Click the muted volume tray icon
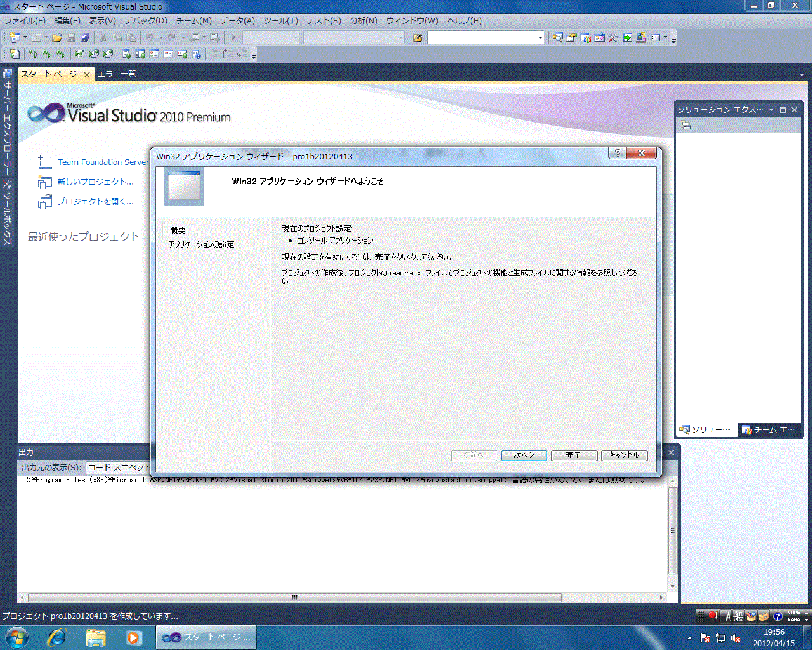812x650 pixels. click(x=737, y=638)
